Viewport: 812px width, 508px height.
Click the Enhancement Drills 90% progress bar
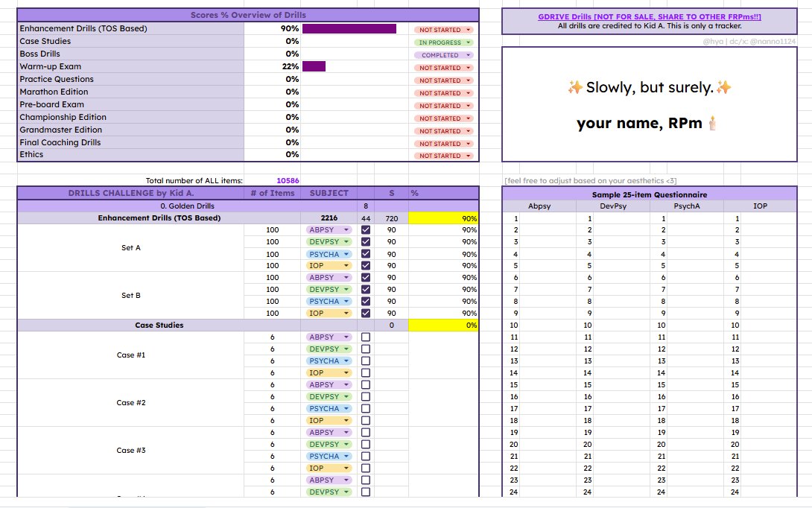pos(349,28)
